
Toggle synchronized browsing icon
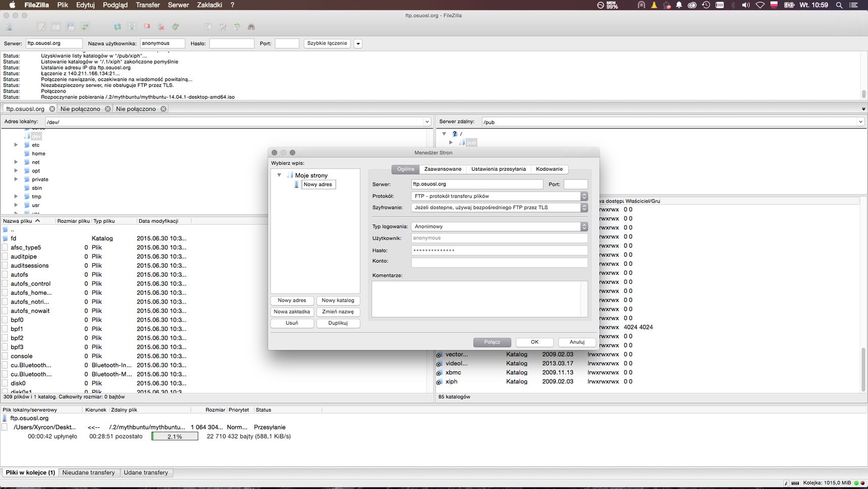(237, 27)
